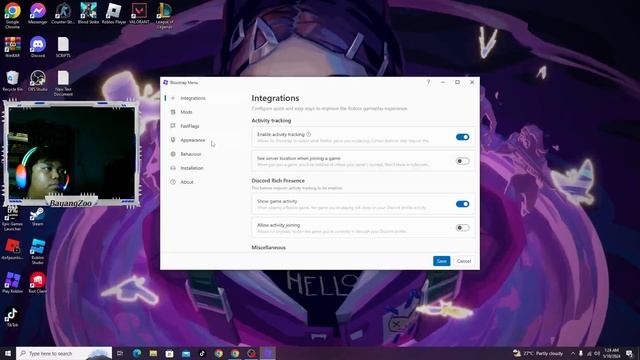
Task: Select the Play Roblox desktop icon
Action: pos(12,283)
